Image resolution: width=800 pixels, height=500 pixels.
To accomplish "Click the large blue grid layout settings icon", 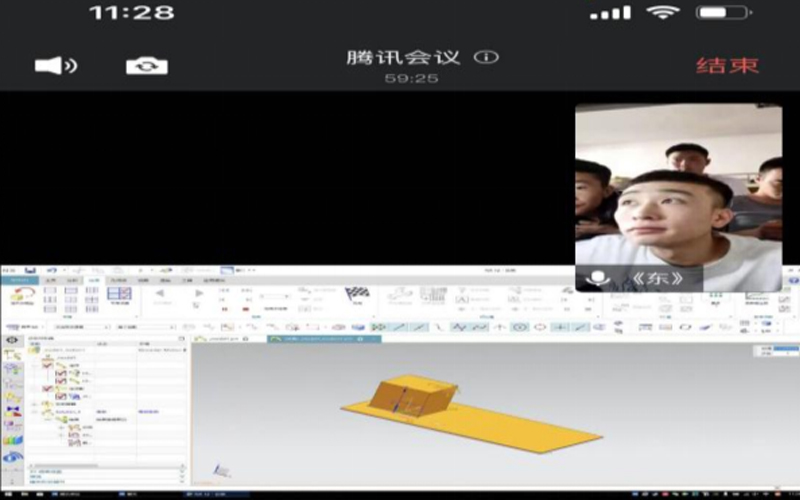I will click(119, 293).
